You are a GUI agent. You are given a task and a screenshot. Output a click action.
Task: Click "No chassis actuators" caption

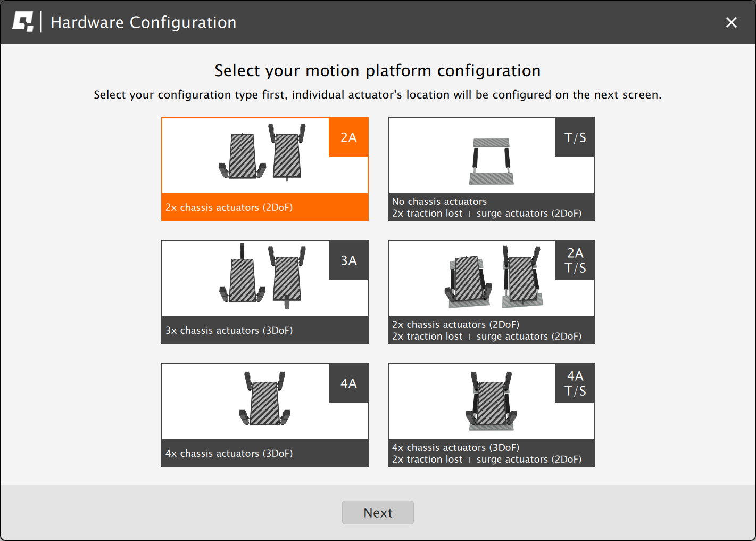[x=439, y=202]
